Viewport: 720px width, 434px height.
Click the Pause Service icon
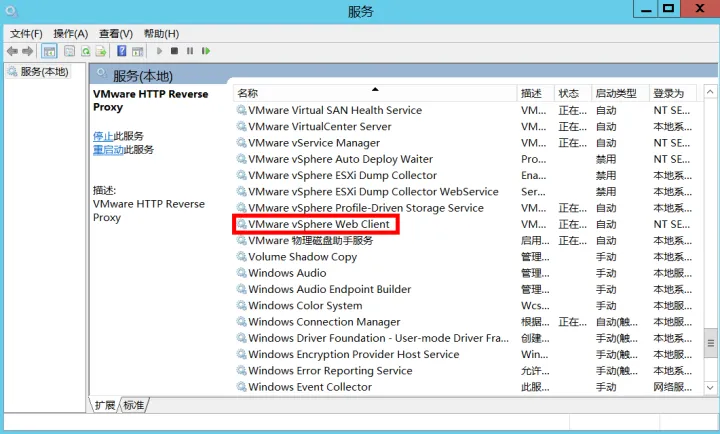(x=190, y=51)
